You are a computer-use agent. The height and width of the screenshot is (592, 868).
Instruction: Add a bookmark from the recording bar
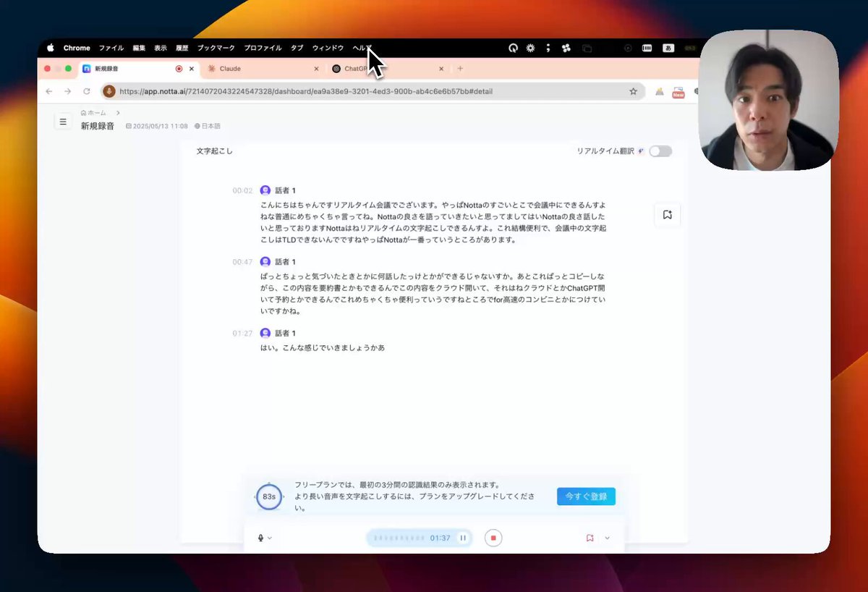coord(590,538)
